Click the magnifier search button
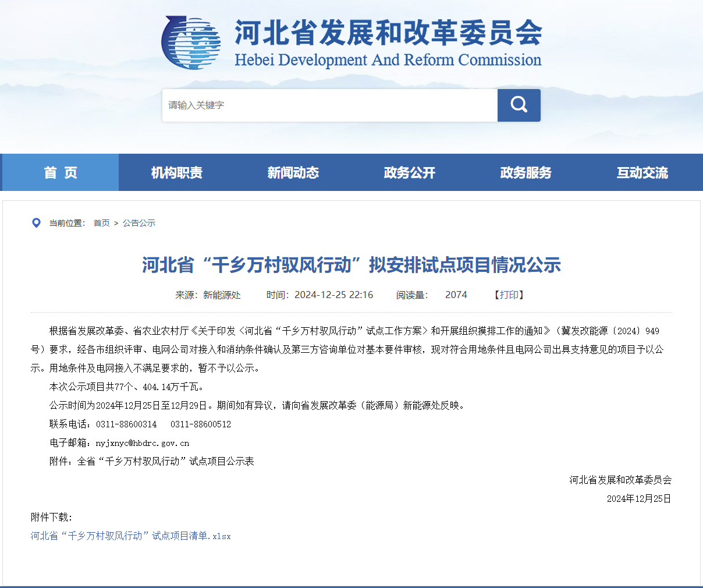 click(x=519, y=105)
